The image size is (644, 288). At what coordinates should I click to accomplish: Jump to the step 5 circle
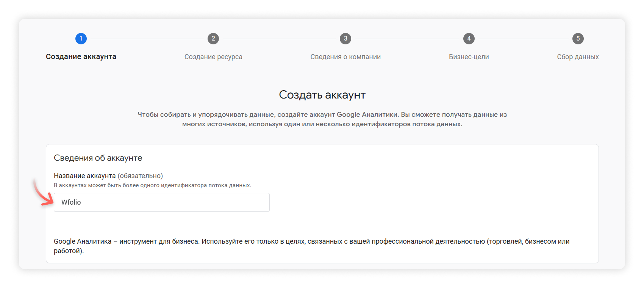click(578, 39)
